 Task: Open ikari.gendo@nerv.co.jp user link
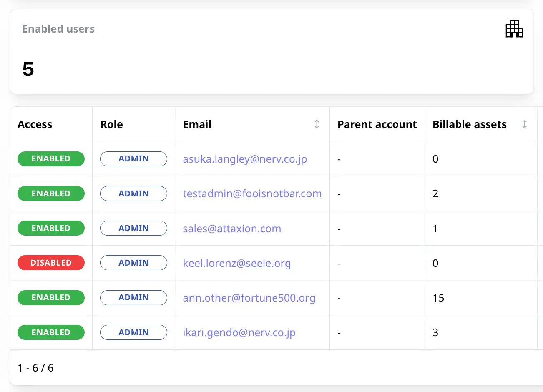239,332
